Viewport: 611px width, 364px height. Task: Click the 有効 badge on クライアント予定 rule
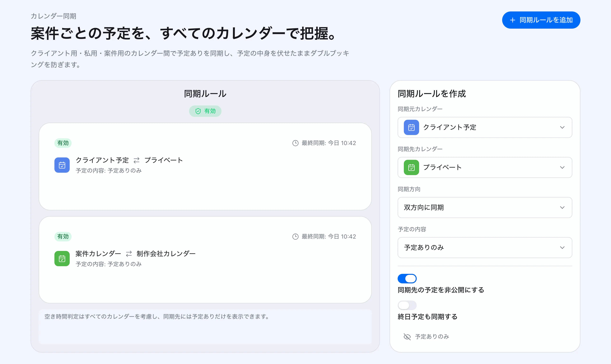[63, 143]
